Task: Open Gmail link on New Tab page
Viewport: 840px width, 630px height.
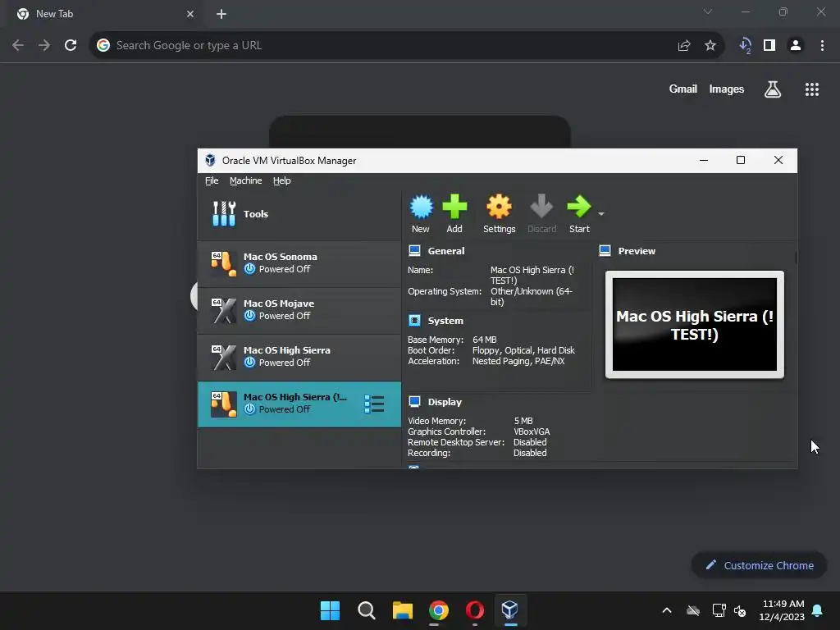Action: click(x=683, y=89)
